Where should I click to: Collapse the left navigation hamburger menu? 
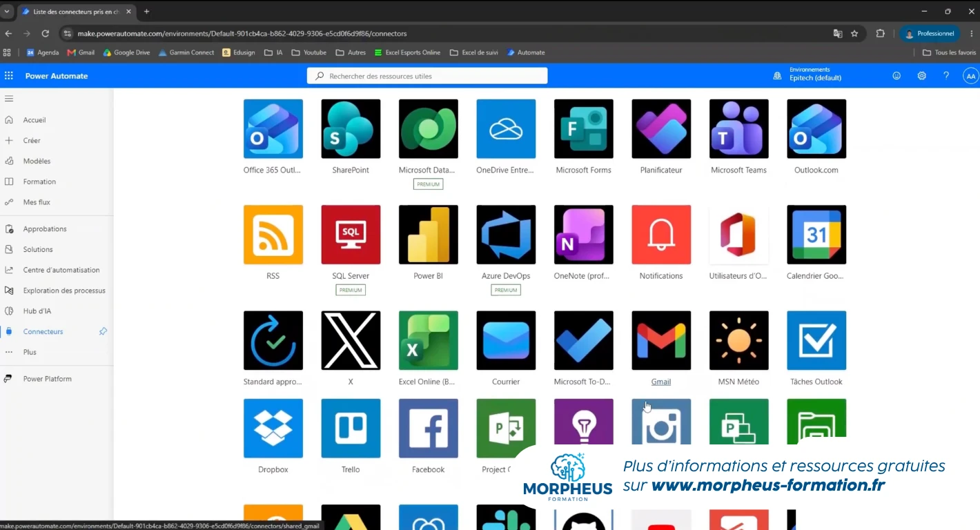click(x=9, y=99)
